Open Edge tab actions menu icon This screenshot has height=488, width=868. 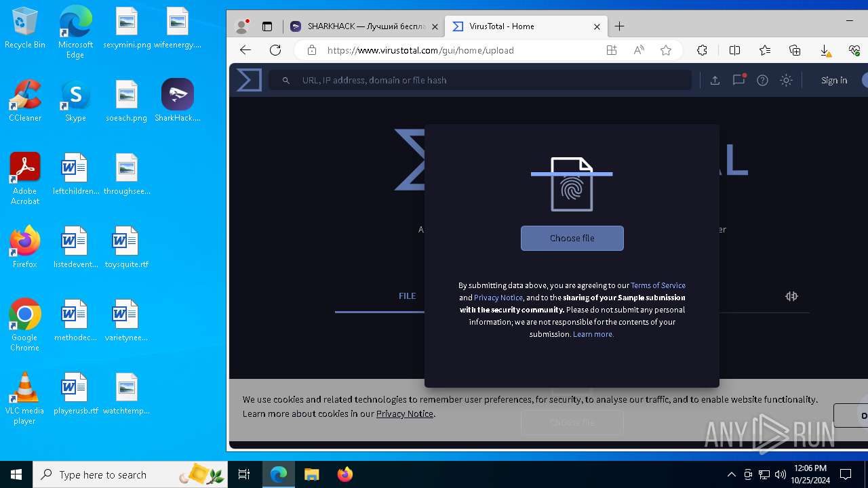pos(267,26)
